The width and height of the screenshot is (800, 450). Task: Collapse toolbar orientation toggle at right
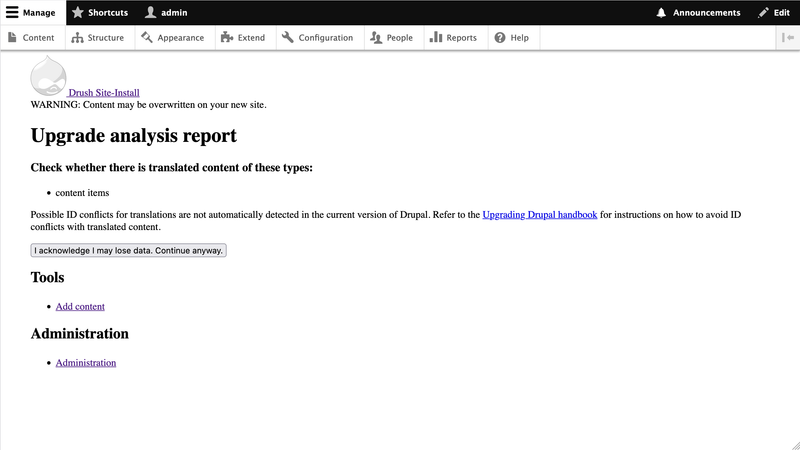point(788,38)
